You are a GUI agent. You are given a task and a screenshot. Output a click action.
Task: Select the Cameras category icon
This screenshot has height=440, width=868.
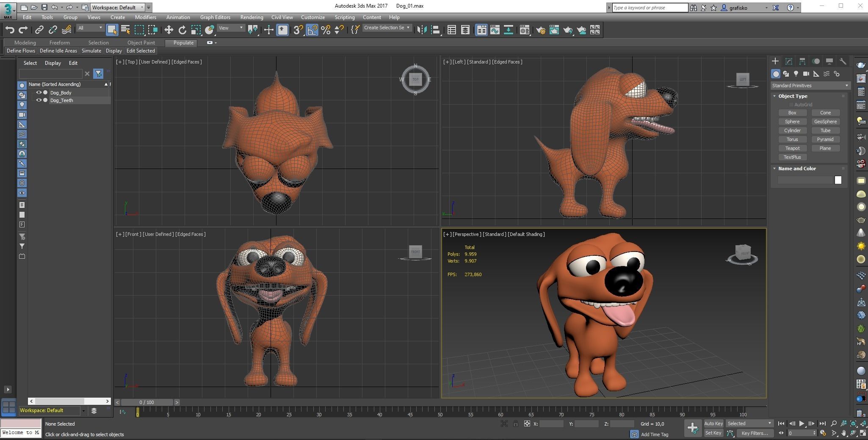tap(806, 74)
